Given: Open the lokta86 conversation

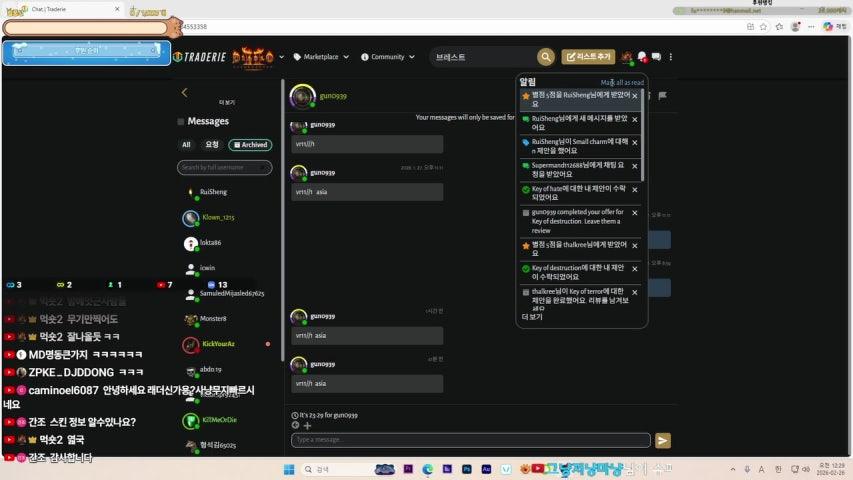Looking at the screenshot, I should 227,243.
